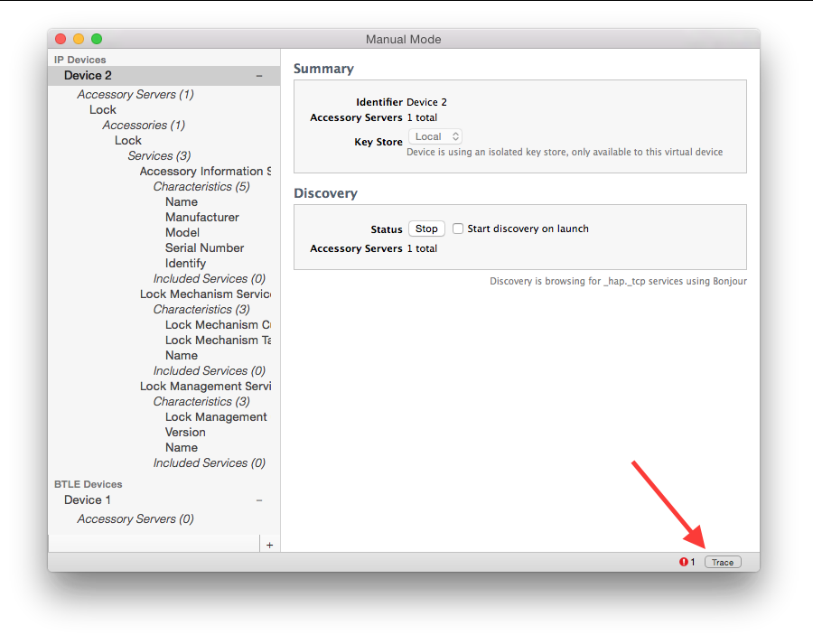Click the Bonjour discovery note text

click(x=619, y=281)
